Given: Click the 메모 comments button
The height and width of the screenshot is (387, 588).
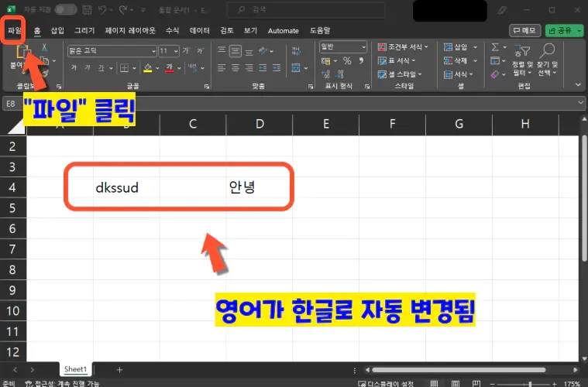Looking at the screenshot, I should pyautogui.click(x=524, y=30).
